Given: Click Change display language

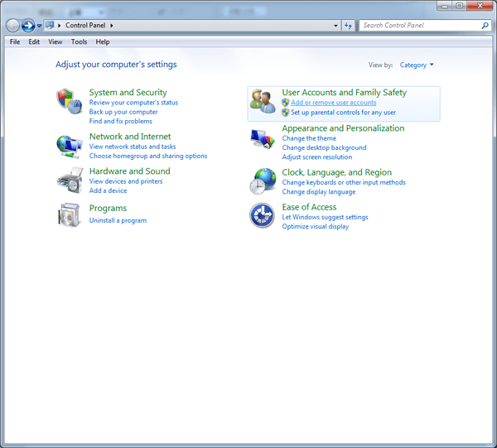Looking at the screenshot, I should (319, 191).
